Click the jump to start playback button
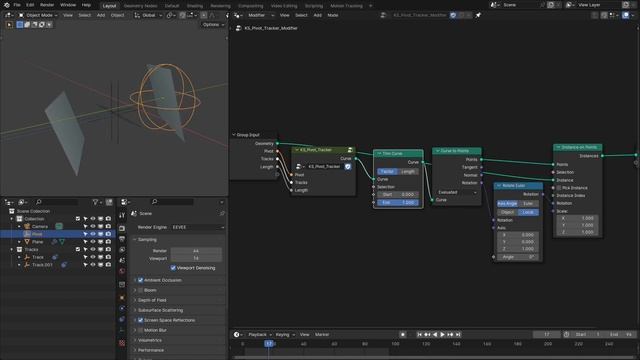Viewport: 640px width, 360px height. click(x=419, y=335)
